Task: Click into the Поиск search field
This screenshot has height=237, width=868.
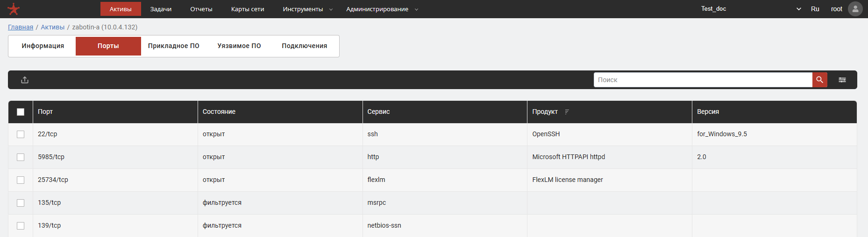Action: tap(703, 80)
